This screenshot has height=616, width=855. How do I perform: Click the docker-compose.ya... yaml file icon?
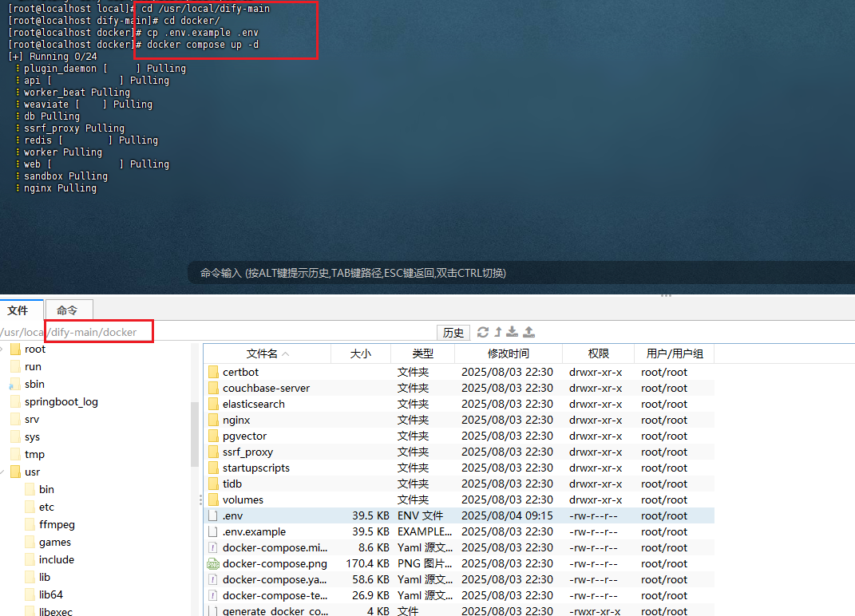(213, 579)
